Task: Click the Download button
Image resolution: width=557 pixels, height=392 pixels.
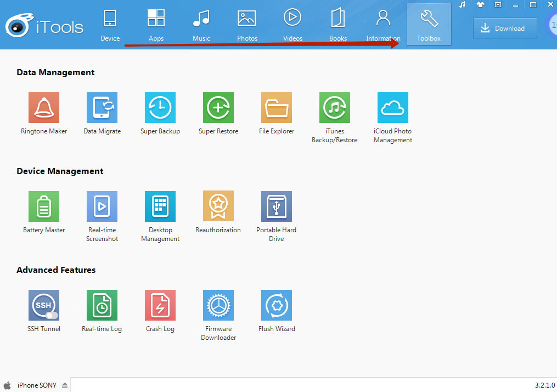Action: [x=505, y=29]
